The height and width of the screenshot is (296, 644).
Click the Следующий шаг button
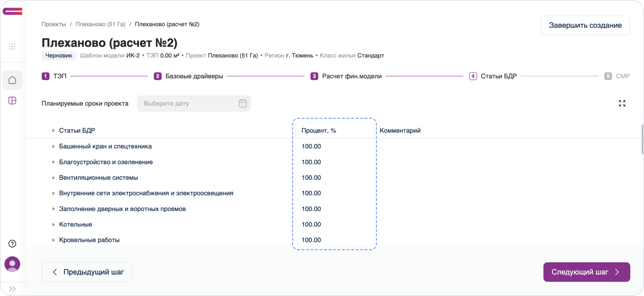click(586, 272)
